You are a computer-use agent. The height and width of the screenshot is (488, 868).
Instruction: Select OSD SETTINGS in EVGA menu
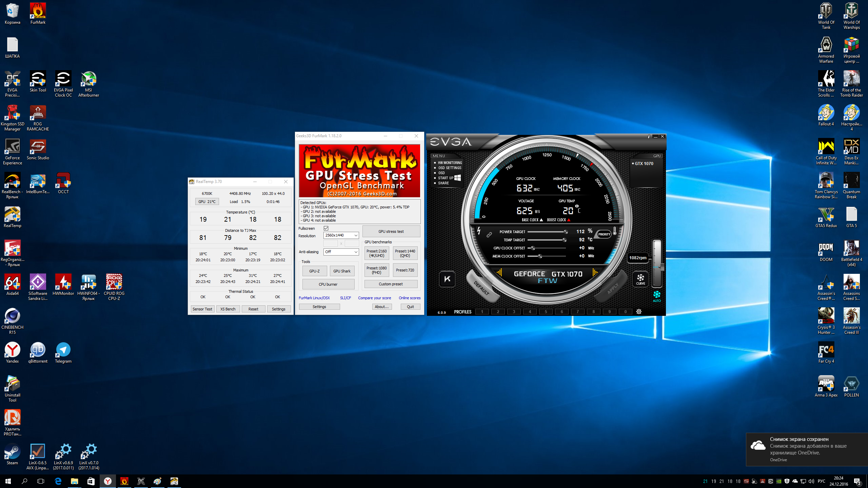(x=449, y=168)
